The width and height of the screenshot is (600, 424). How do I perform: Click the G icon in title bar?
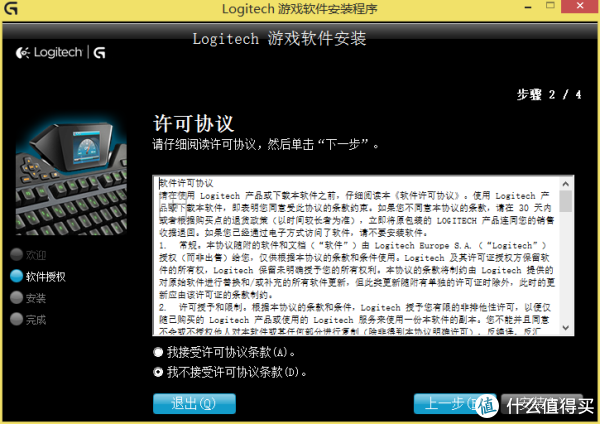coord(10,8)
